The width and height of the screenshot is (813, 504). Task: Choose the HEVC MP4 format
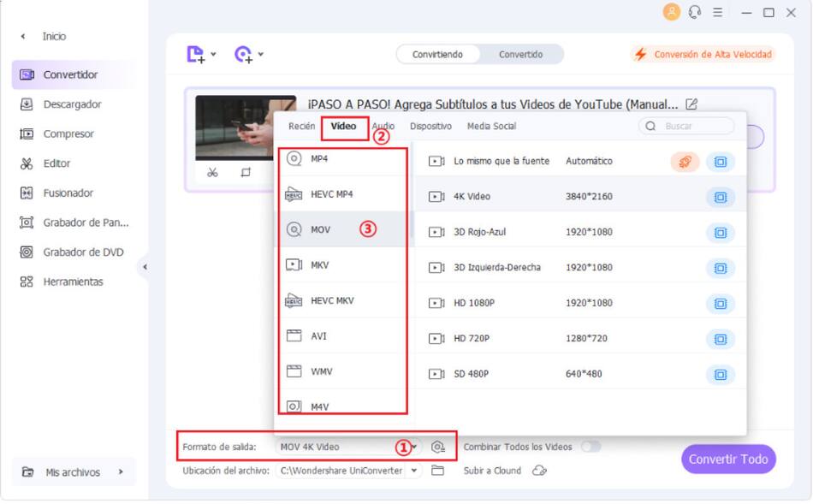pos(342,194)
